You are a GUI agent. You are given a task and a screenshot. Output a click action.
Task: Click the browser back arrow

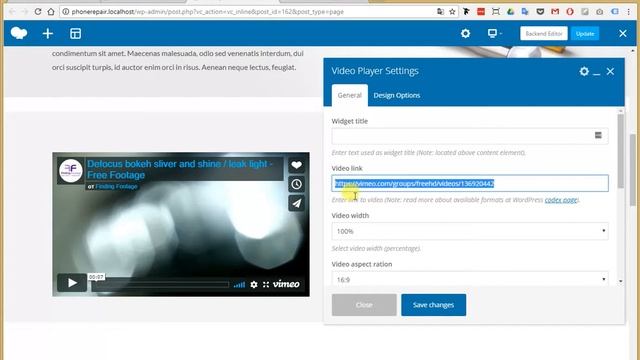pyautogui.click(x=12, y=11)
